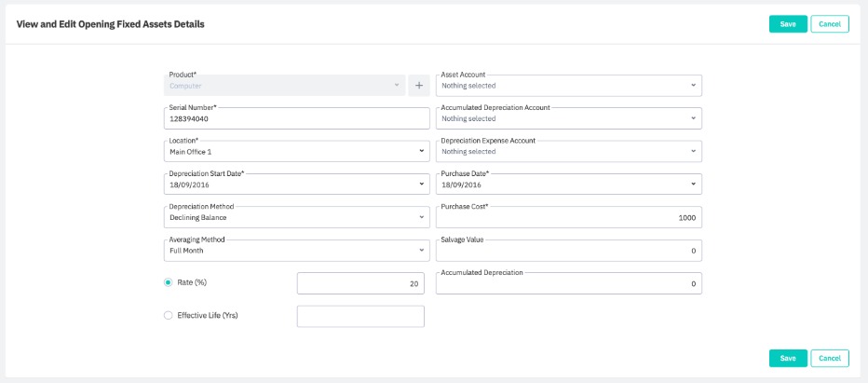Open the Averaging Method dropdown

(x=295, y=251)
